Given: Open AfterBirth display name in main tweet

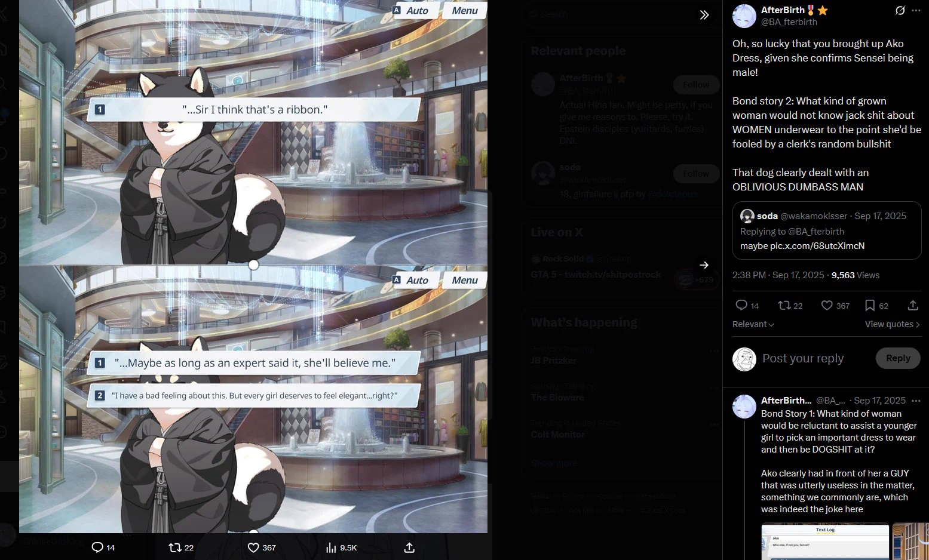Looking at the screenshot, I should click(783, 10).
